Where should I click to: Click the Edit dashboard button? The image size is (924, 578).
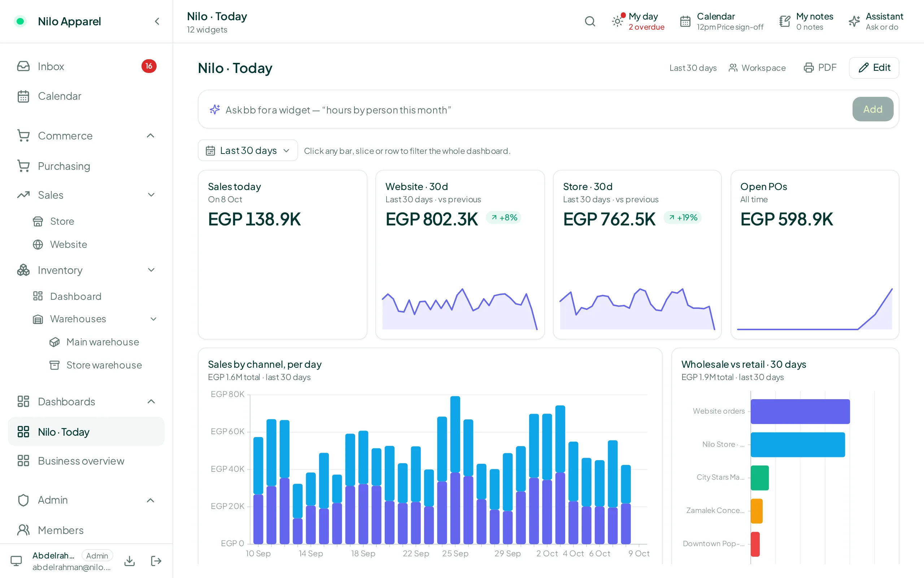[x=874, y=68]
